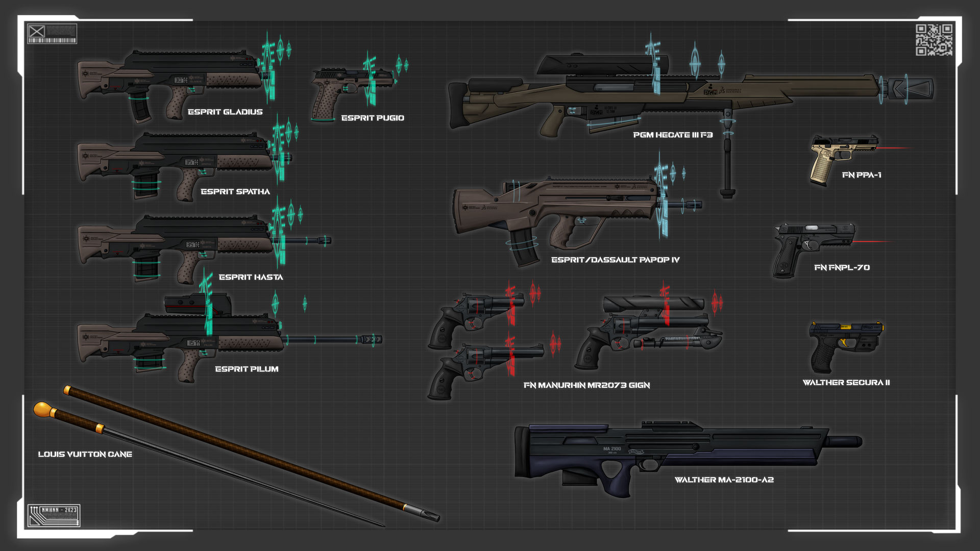Select the Esprit Hasta rifle illustration
Image resolution: width=980 pixels, height=551 pixels.
[204, 248]
